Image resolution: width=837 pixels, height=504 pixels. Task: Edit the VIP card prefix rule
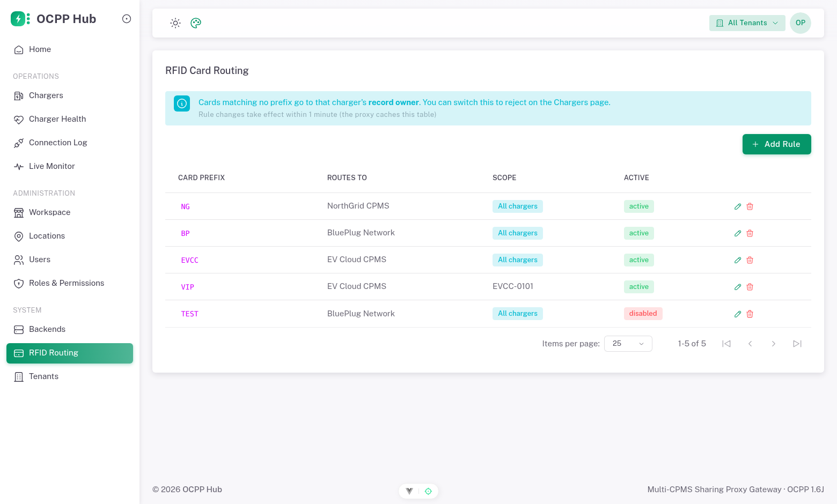click(738, 287)
